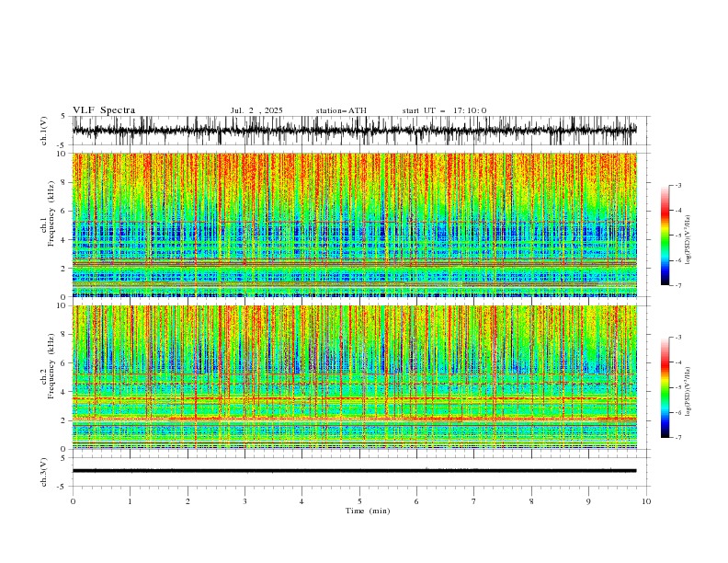Click the '7' tick on the time axis

click(474, 501)
